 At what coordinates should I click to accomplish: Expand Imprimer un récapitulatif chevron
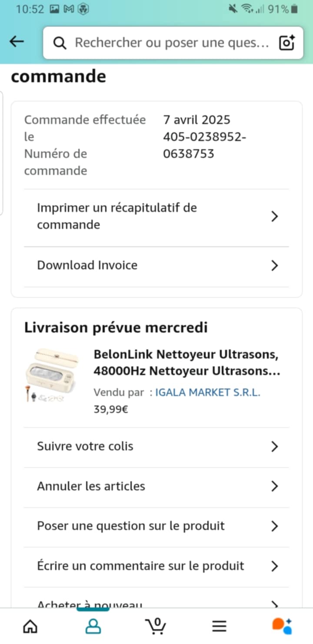coord(274,216)
